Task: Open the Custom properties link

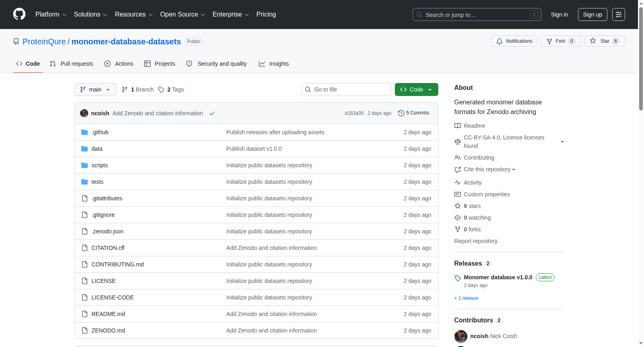Action: click(487, 194)
